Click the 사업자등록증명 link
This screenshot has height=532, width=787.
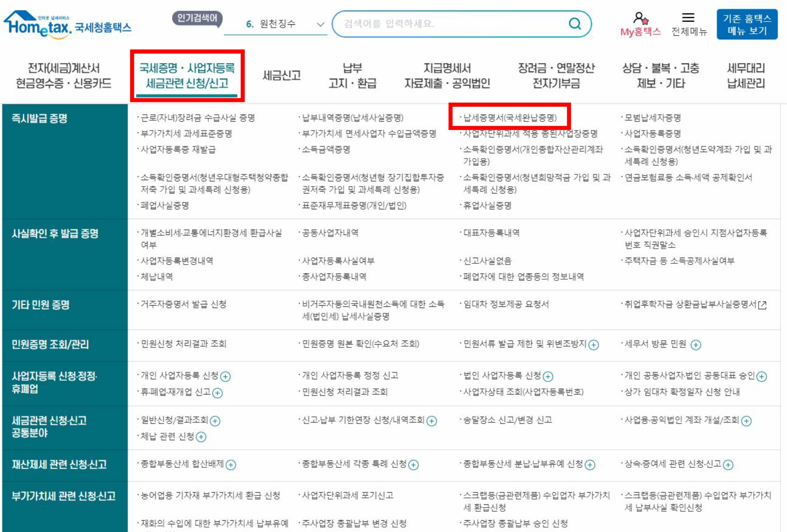(x=652, y=134)
